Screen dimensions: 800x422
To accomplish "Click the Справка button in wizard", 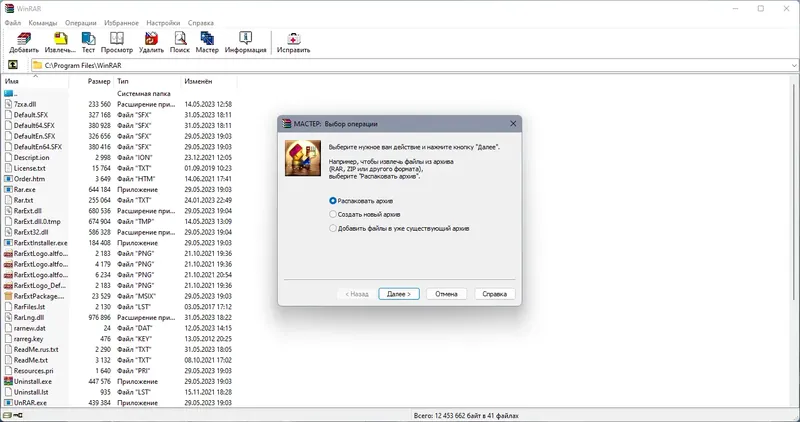I will point(494,294).
